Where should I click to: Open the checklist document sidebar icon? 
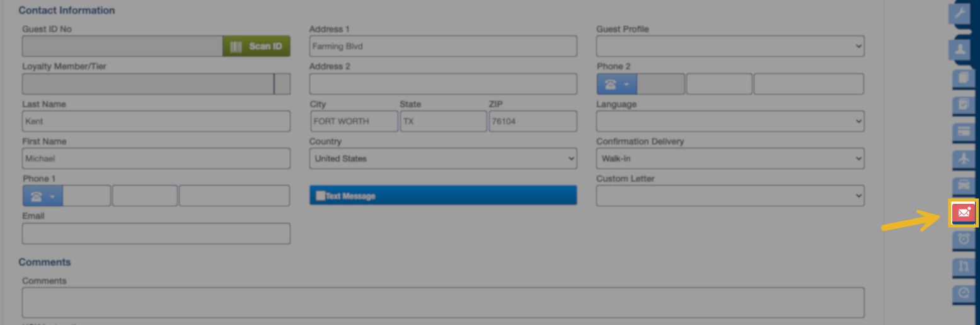tap(963, 105)
